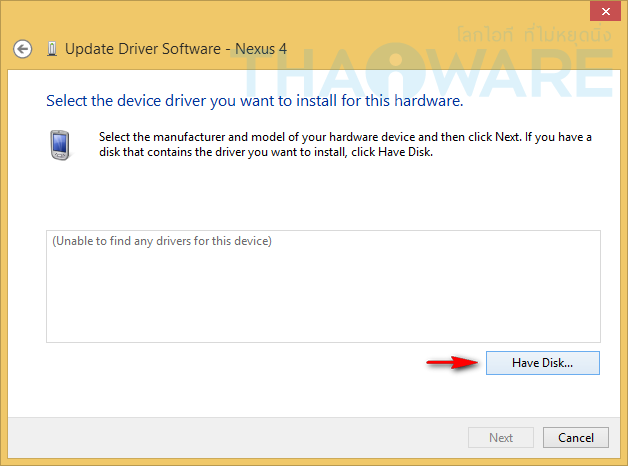Click the handheld device icon beside instructions

[60, 145]
